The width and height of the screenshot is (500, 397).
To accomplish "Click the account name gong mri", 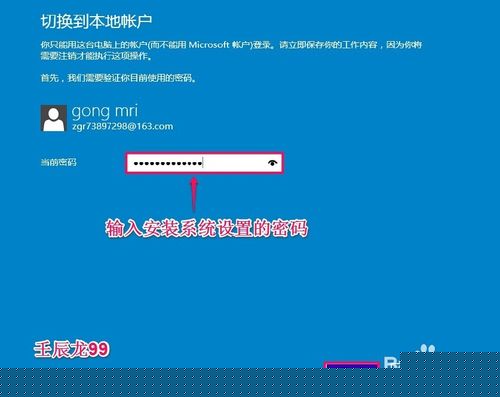I will click(105, 111).
